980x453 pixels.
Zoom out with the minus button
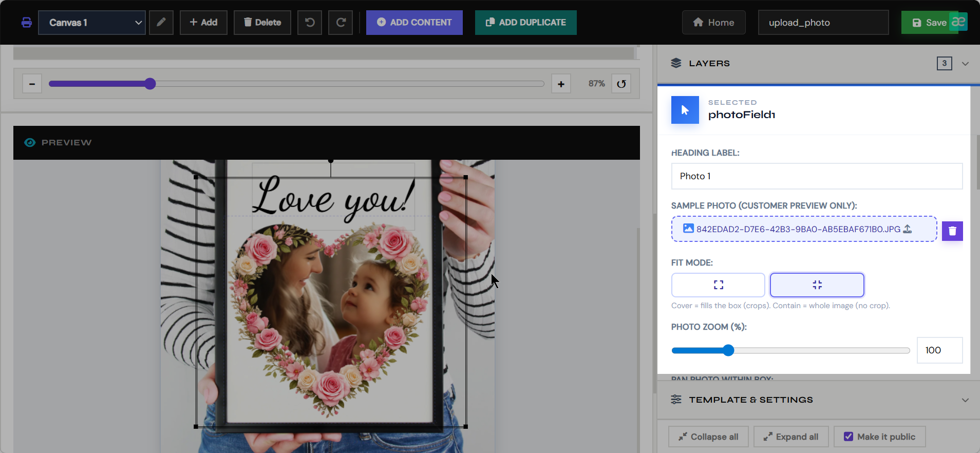(x=32, y=84)
